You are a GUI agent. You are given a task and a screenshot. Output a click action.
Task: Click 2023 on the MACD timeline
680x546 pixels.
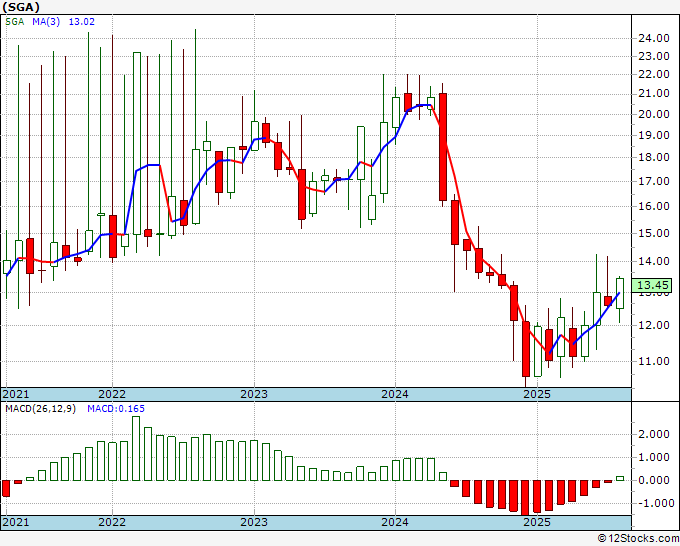point(254,522)
